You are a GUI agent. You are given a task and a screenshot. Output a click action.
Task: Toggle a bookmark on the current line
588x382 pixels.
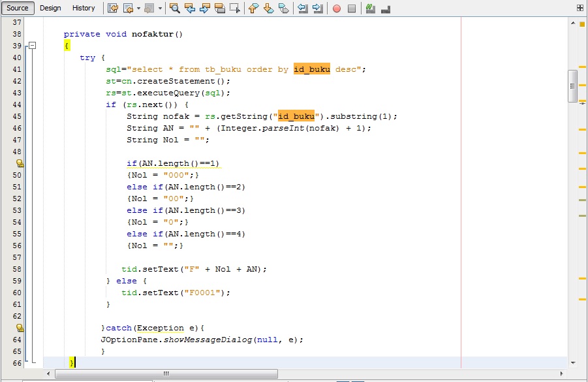(283, 8)
